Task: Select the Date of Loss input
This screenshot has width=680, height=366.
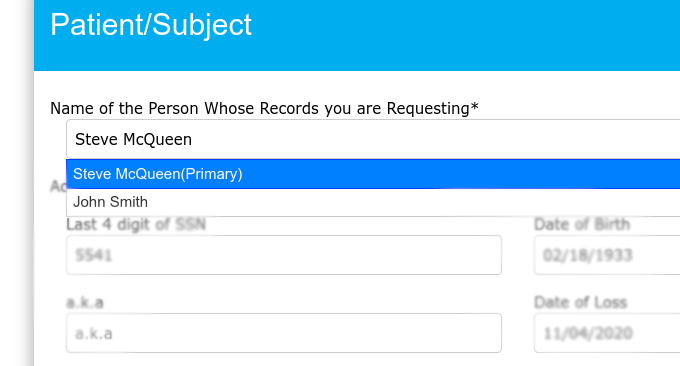Action: 607,333
